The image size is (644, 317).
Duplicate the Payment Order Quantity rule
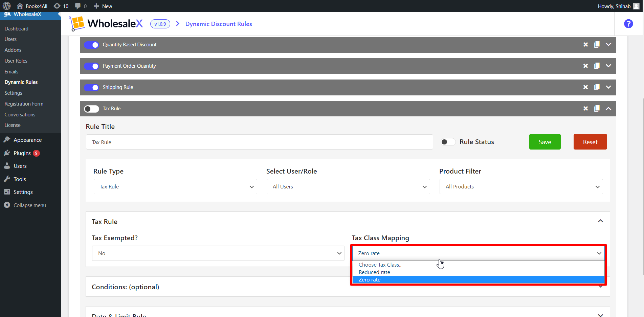(597, 66)
